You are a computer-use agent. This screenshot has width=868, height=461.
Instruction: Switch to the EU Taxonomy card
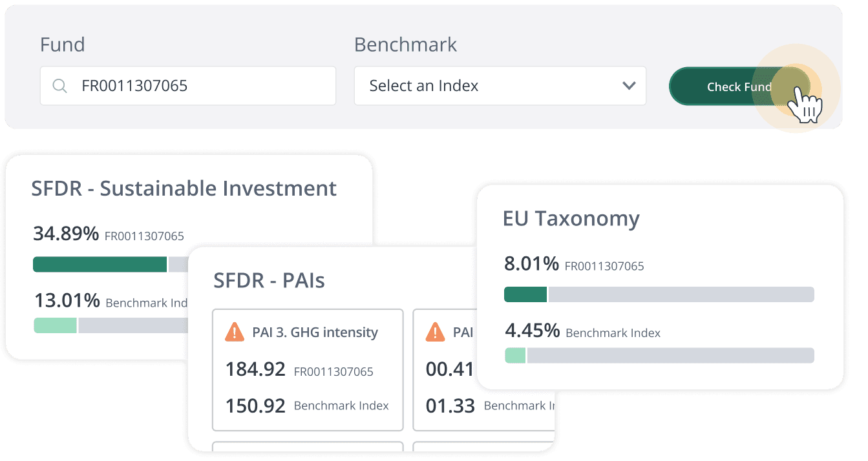click(x=571, y=219)
